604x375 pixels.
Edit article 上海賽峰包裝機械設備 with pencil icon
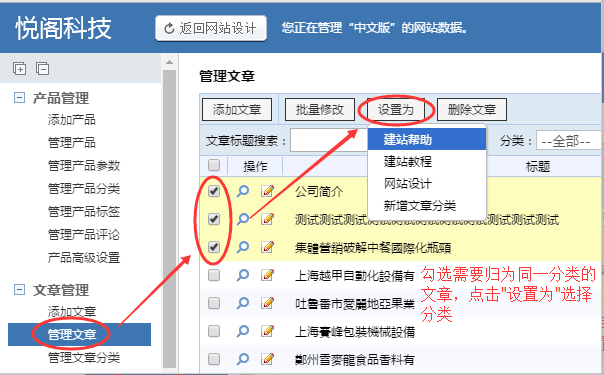tap(268, 331)
